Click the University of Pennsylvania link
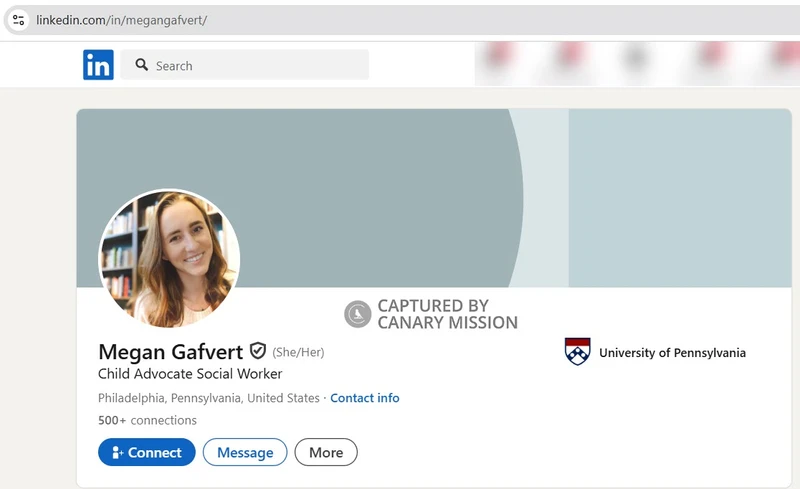800x489 pixels. (x=655, y=352)
